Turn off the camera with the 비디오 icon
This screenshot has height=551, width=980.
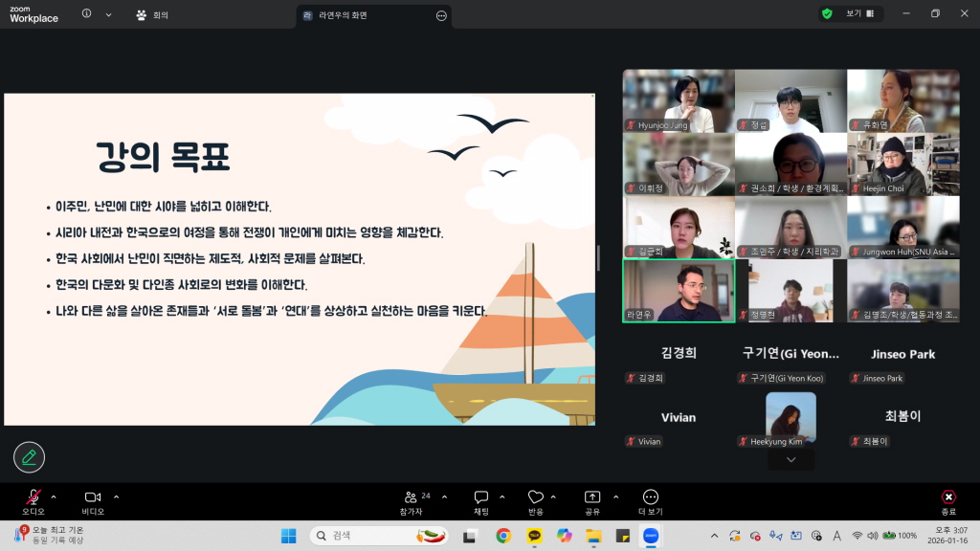(x=92, y=497)
